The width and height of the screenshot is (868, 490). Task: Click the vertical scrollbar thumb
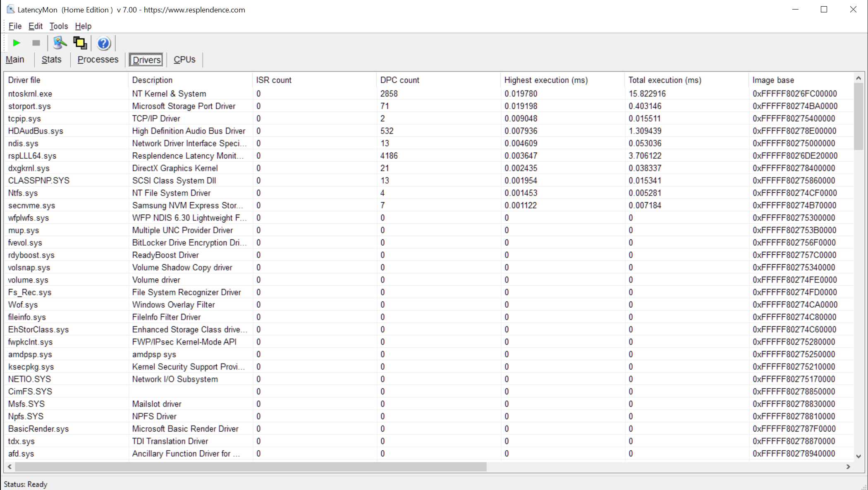coord(858,116)
